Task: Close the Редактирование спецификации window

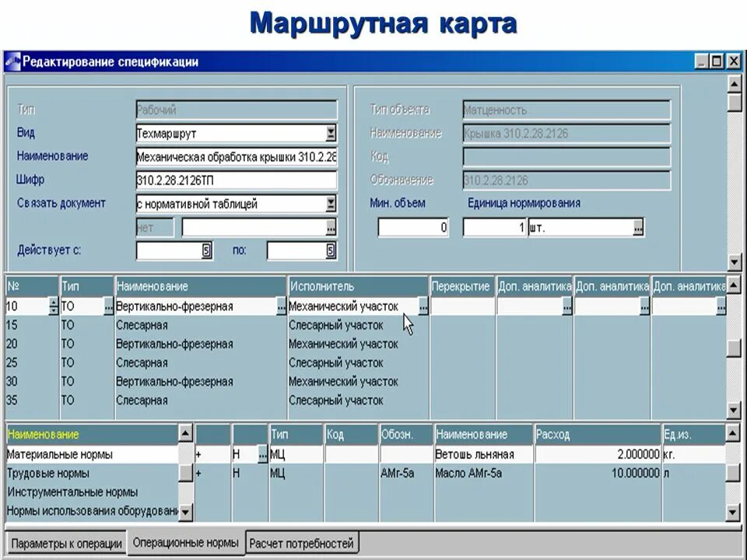Action: tap(734, 61)
